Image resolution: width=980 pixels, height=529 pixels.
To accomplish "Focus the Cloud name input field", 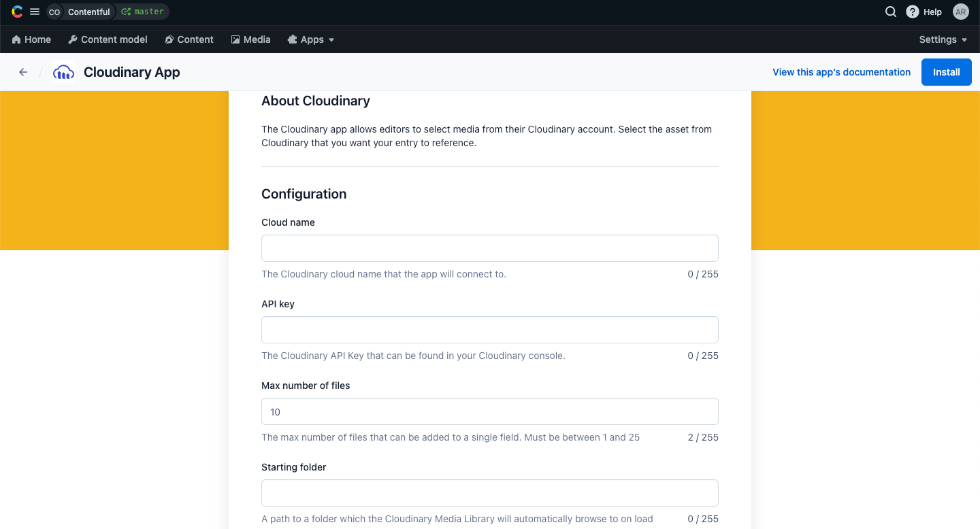I will 490,248.
